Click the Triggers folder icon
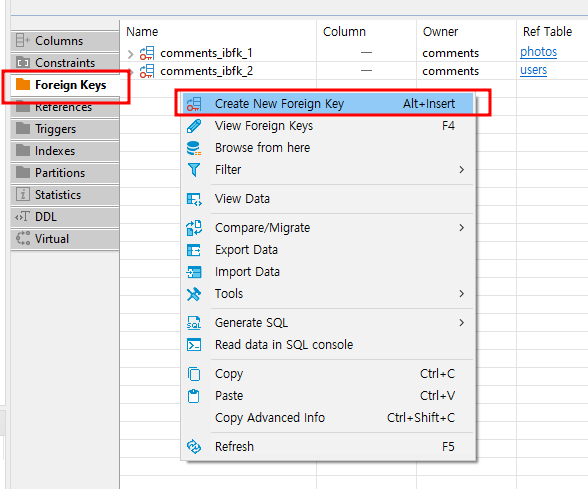The width and height of the screenshot is (588, 489). tap(22, 128)
